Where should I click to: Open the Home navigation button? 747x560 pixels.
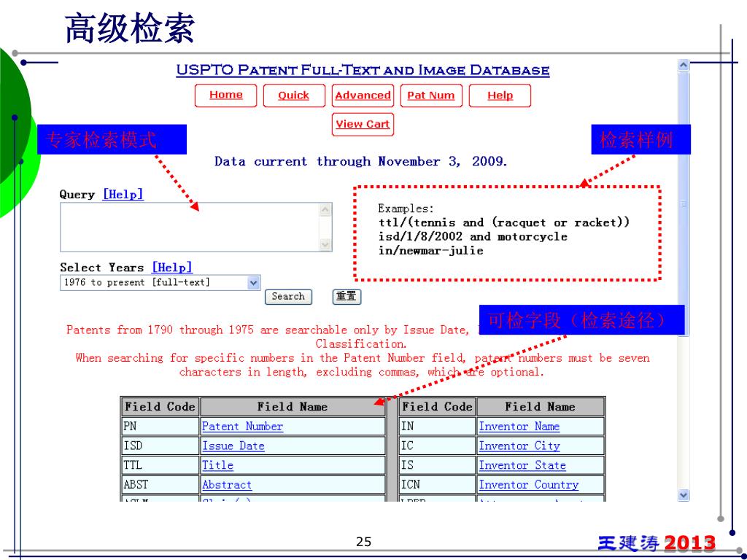pyautogui.click(x=226, y=96)
